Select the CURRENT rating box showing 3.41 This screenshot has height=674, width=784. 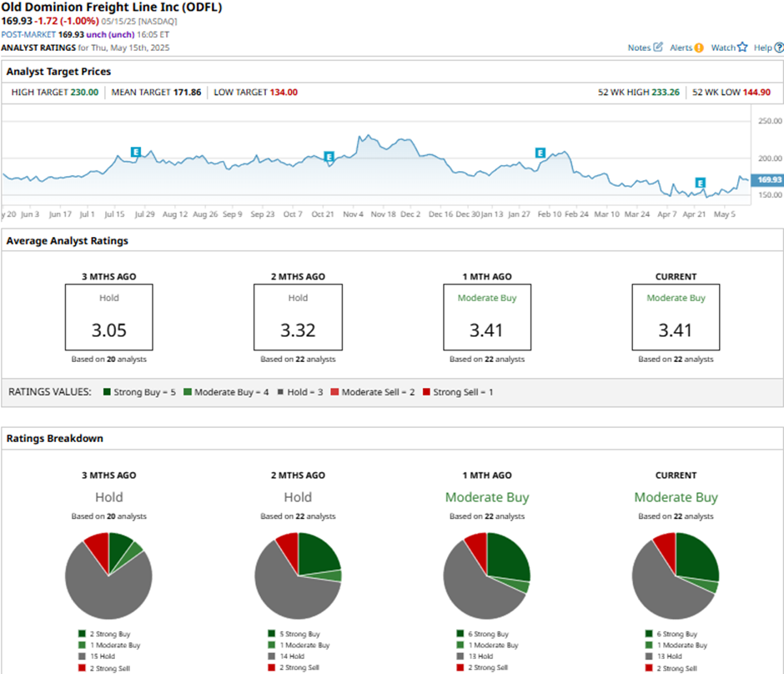(676, 317)
